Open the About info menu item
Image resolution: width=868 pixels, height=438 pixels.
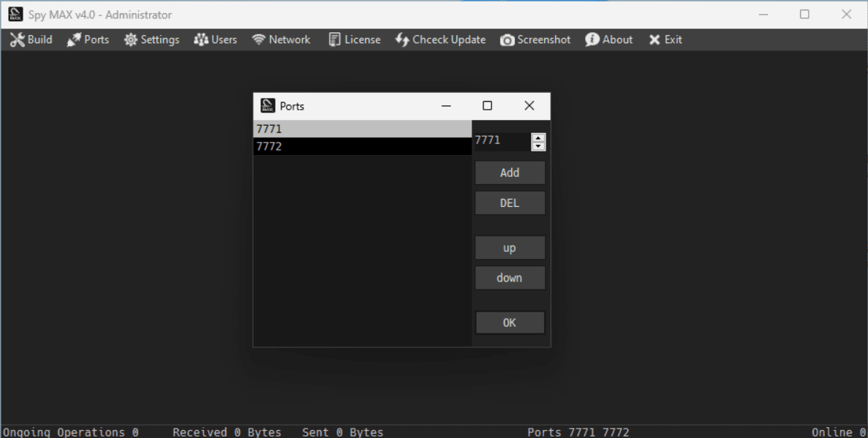(609, 40)
